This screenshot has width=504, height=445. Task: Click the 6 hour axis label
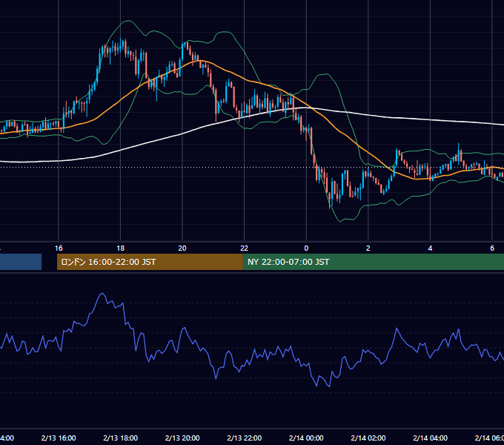tap(492, 248)
